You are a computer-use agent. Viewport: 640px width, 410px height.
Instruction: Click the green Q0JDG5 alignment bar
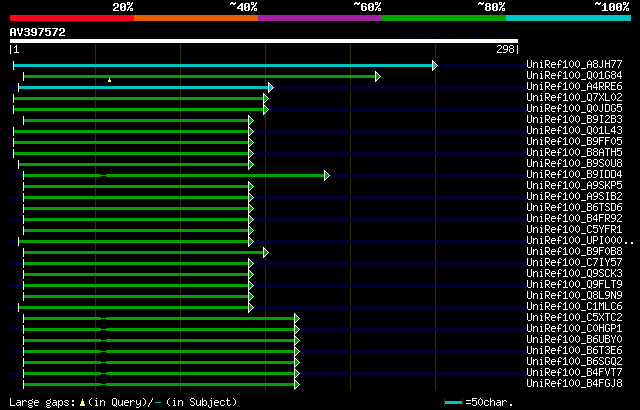tap(138, 109)
